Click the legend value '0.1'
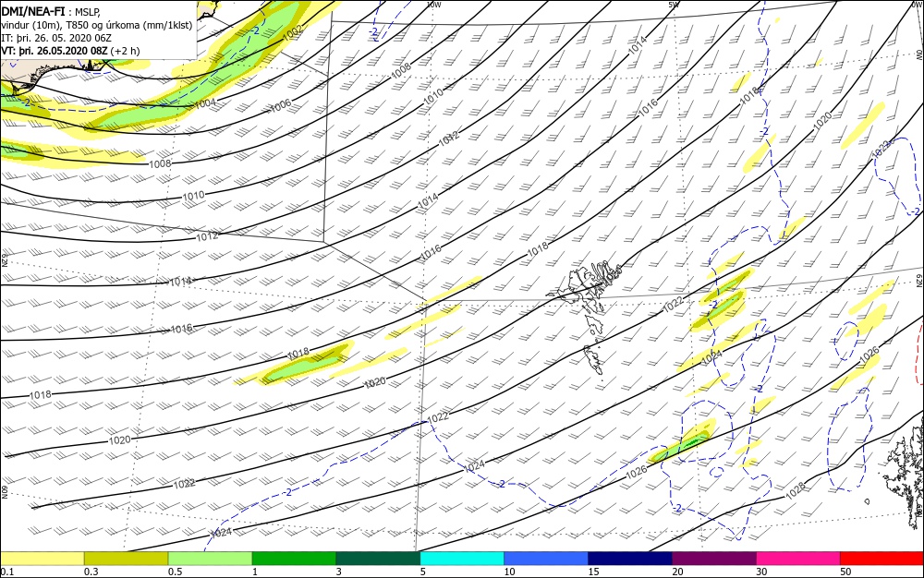924x578 pixels. coord(6,572)
